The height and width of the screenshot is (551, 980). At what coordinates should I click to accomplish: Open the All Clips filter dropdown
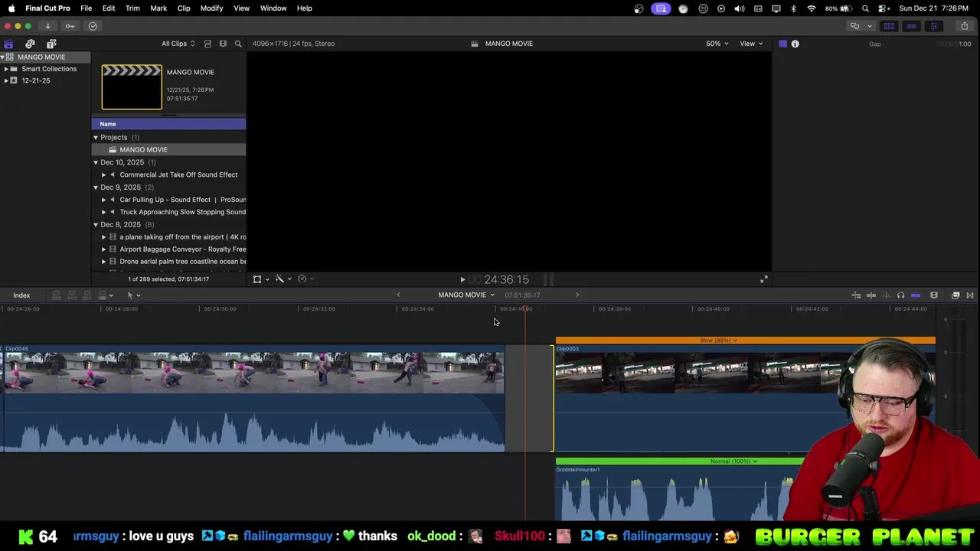pyautogui.click(x=178, y=44)
